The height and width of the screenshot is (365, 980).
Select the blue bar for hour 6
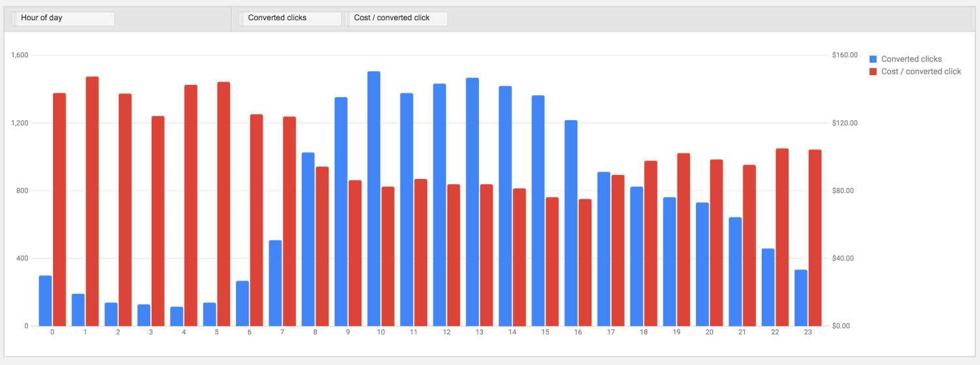242,303
